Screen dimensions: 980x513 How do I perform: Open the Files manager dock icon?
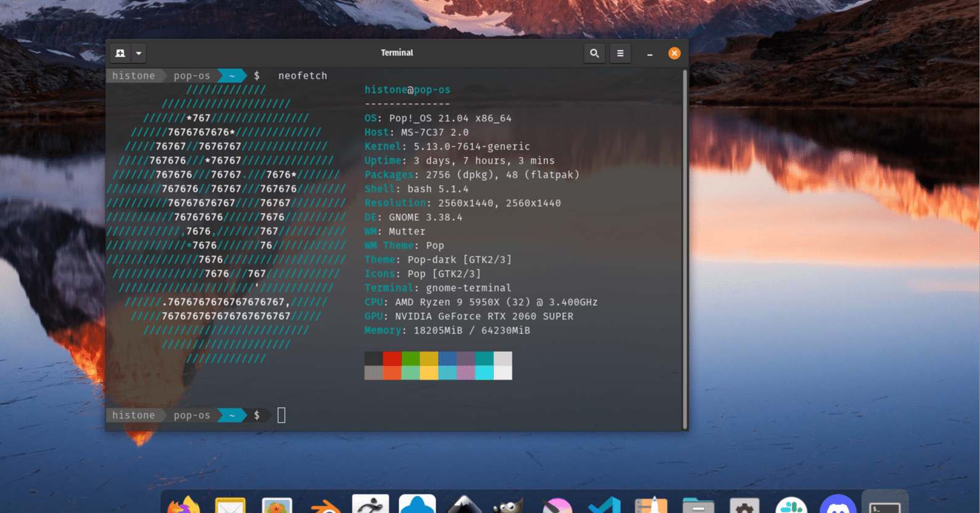point(698,505)
